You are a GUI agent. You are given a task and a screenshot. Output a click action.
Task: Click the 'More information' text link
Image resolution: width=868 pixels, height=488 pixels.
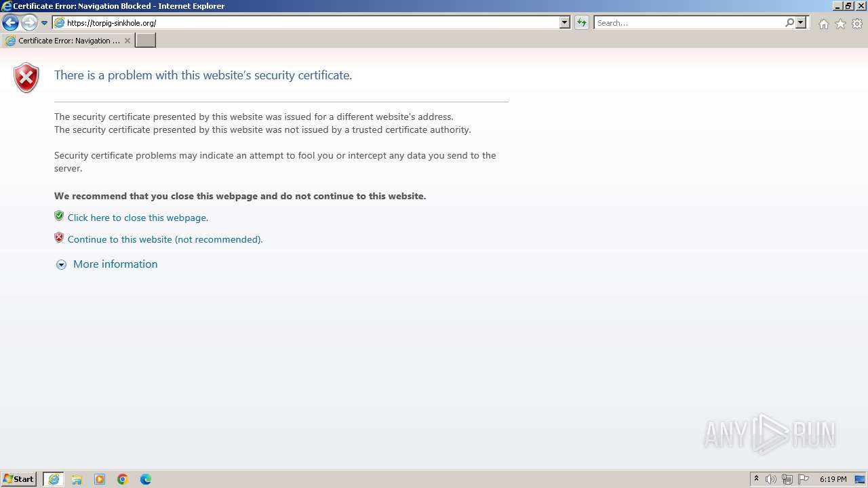pos(115,264)
